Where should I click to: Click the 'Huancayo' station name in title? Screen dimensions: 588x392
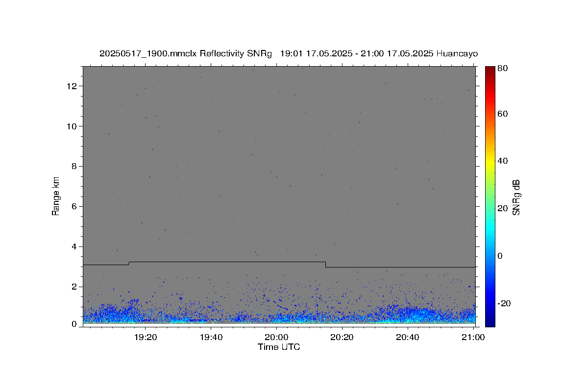coord(457,54)
